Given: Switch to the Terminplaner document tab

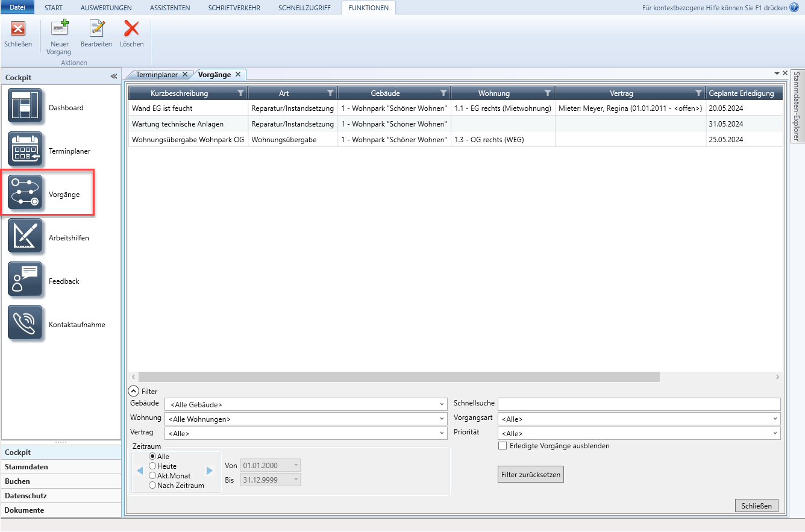Looking at the screenshot, I should pos(157,75).
